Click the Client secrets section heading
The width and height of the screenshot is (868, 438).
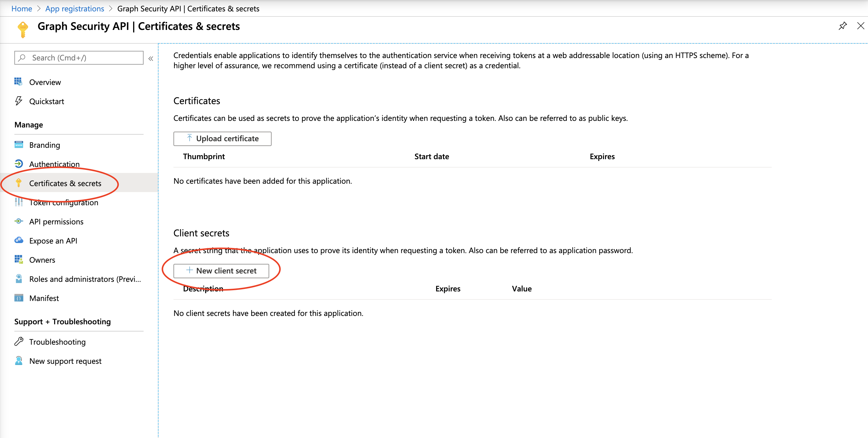tap(201, 233)
